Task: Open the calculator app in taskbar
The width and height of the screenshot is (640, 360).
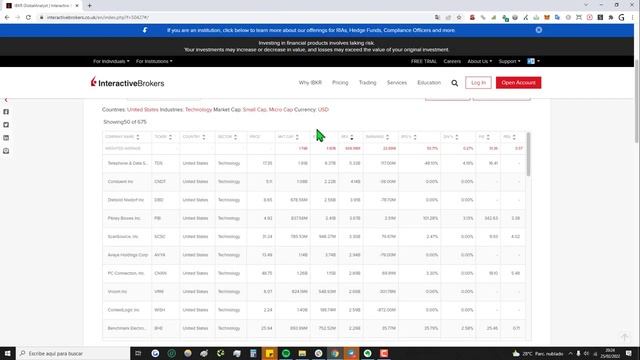Action: point(253,353)
